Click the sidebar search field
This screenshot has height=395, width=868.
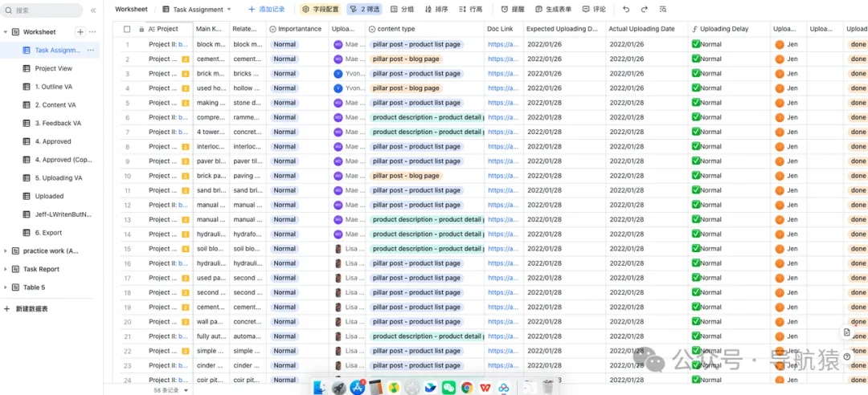42,10
